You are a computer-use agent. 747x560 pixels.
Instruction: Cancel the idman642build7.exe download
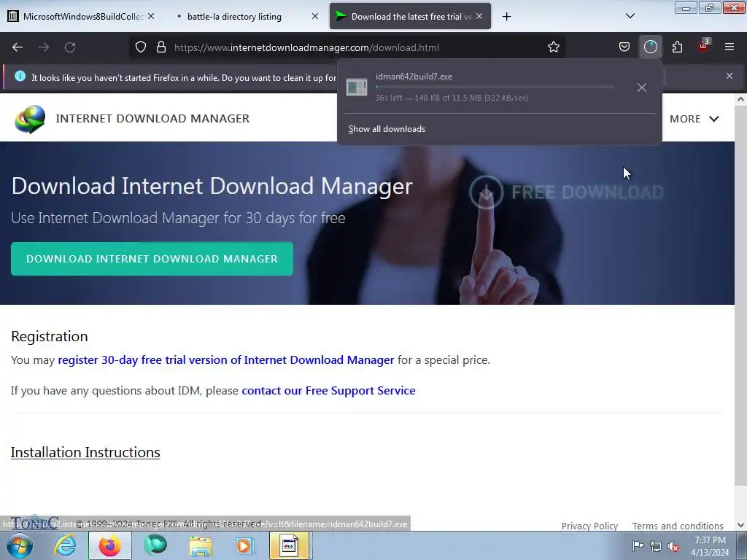(642, 87)
